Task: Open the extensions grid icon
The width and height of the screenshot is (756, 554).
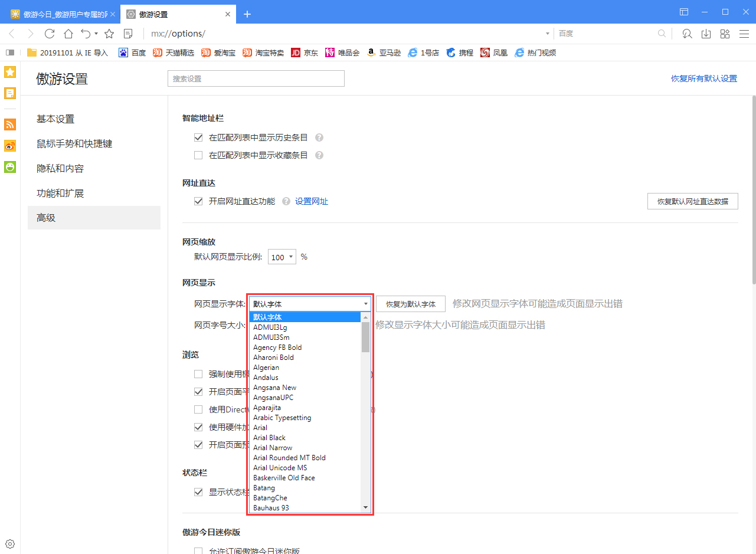Action: click(x=725, y=34)
